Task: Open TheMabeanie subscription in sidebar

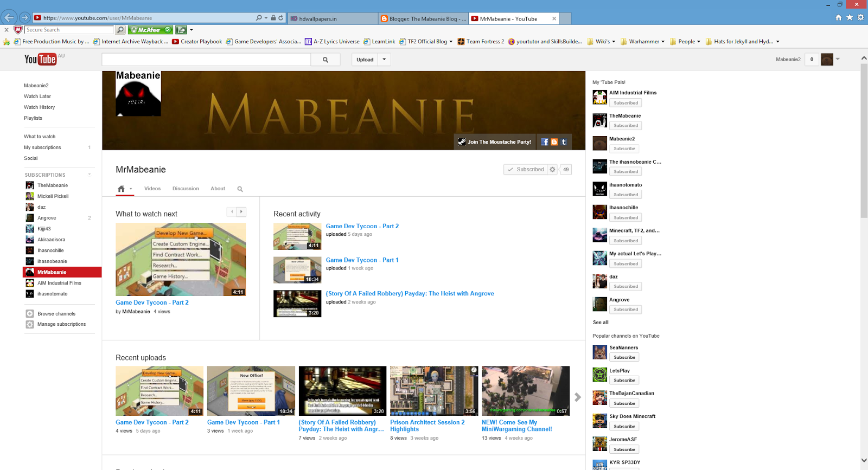Action: [53, 185]
